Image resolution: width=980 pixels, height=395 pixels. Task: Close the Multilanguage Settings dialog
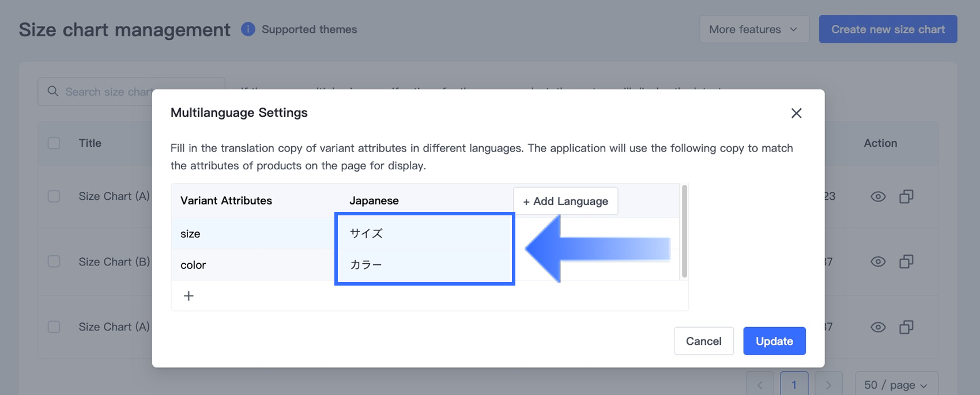[796, 113]
